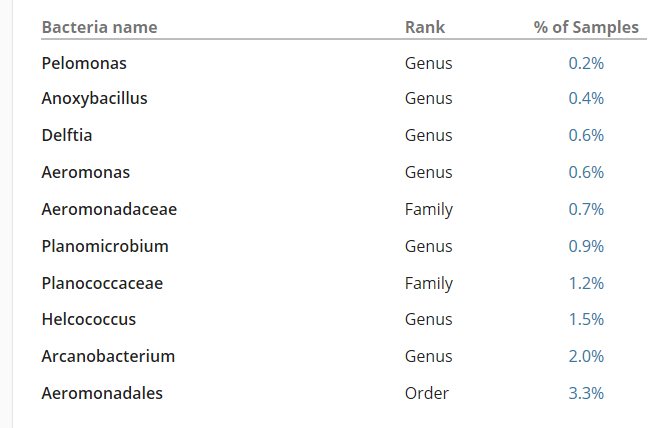Open the 0.4% samples link for Anoxybacillus
653x428 pixels.
point(586,99)
